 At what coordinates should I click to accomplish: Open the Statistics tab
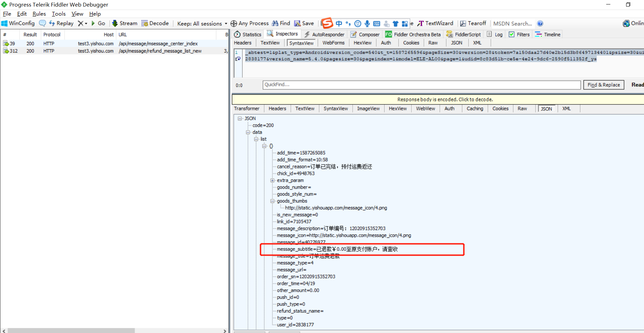pos(248,34)
